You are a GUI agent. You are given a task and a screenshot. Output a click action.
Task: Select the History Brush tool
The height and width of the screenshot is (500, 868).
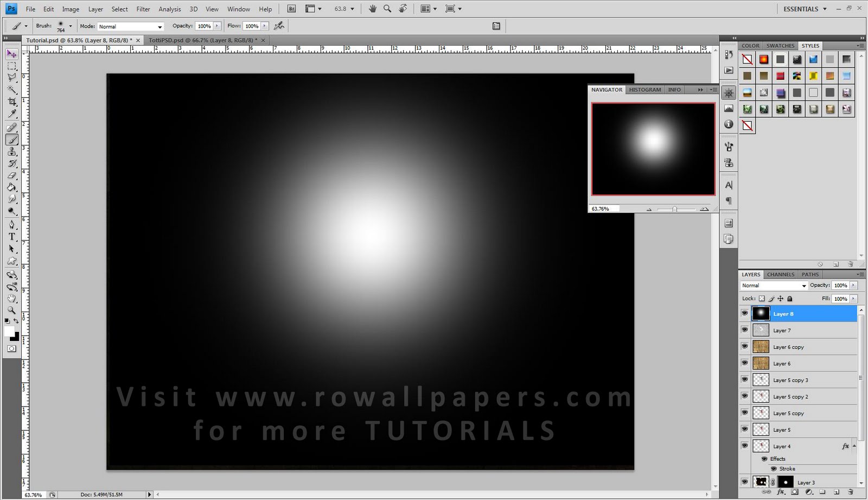click(11, 163)
